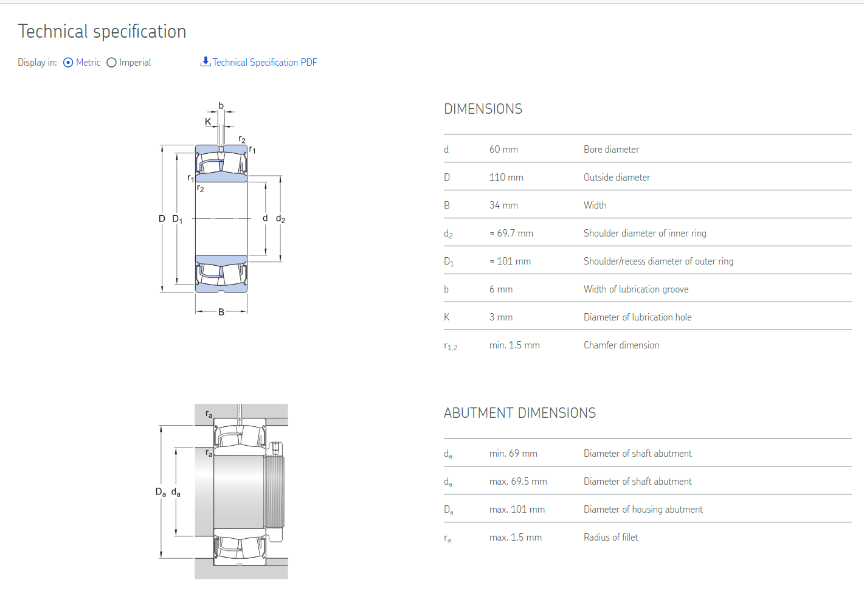This screenshot has width=864, height=616.
Task: Click the Display in: label
Action: click(37, 63)
